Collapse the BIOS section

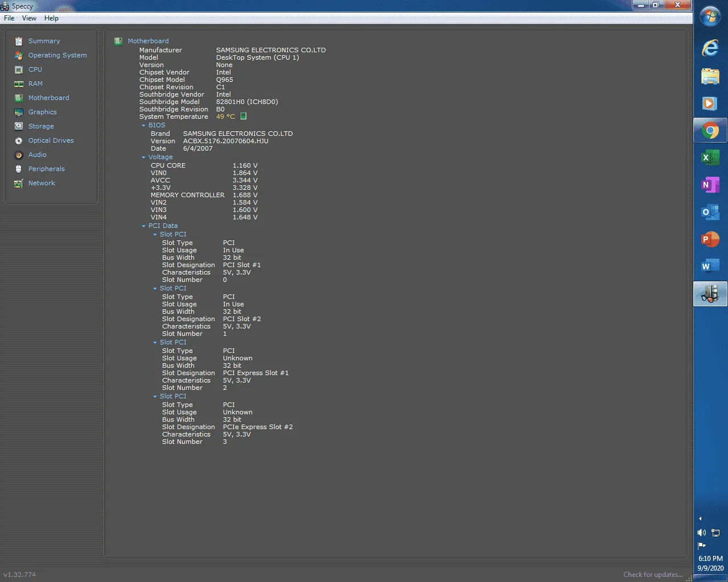coord(143,126)
